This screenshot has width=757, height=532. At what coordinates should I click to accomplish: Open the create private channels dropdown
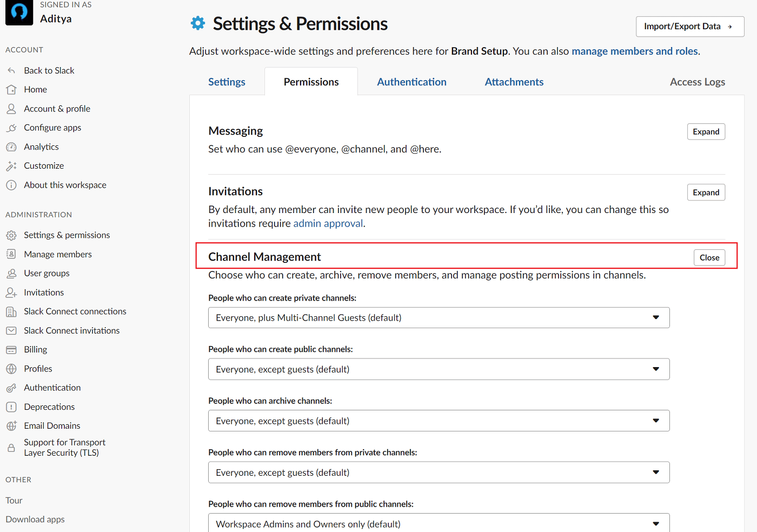[x=439, y=318]
